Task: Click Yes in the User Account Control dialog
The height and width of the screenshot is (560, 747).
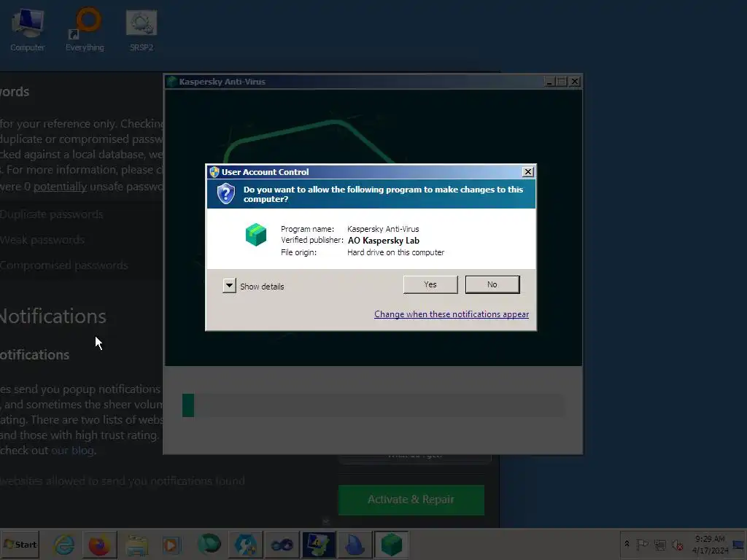Action: (430, 284)
